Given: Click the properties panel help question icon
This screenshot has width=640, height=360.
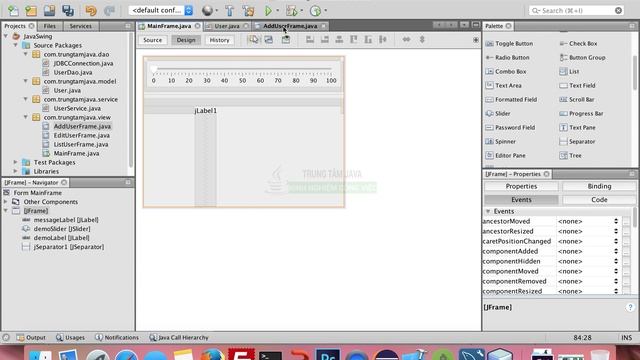Looking at the screenshot, I should point(630,307).
